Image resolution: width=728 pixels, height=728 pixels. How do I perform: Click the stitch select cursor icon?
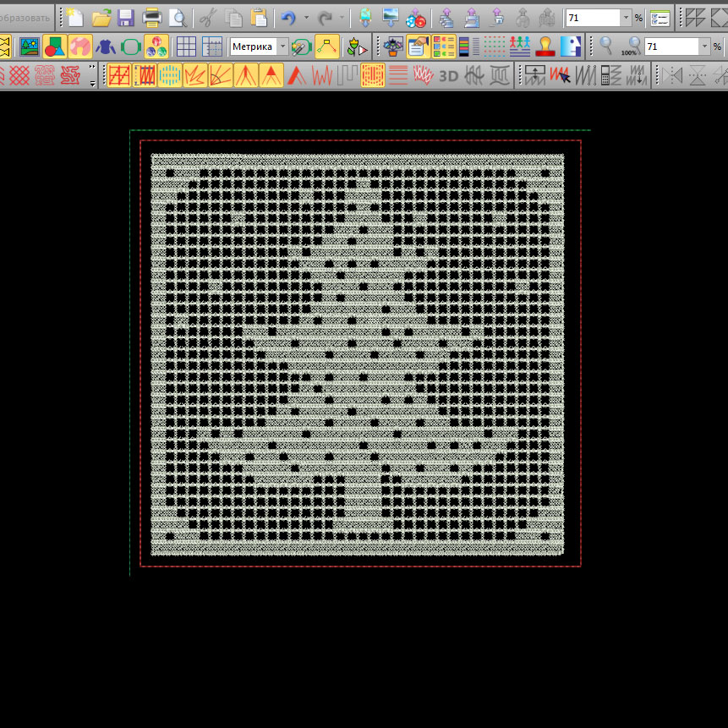coord(560,76)
